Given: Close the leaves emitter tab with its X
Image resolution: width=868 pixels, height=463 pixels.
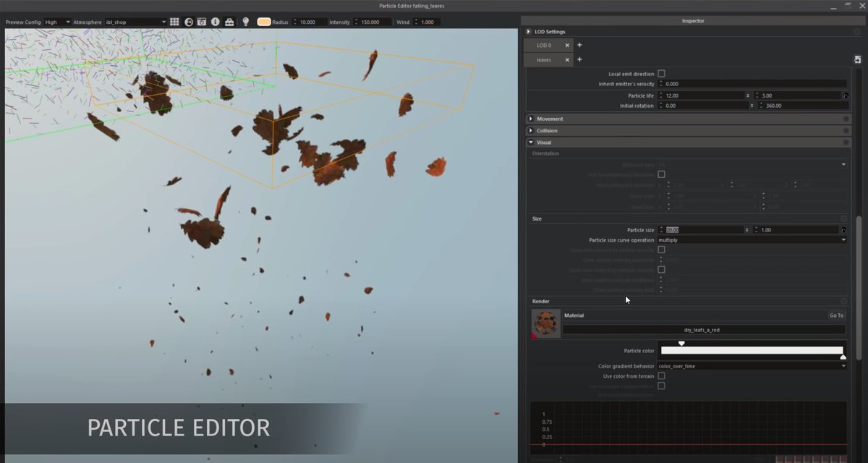Looking at the screenshot, I should point(567,60).
